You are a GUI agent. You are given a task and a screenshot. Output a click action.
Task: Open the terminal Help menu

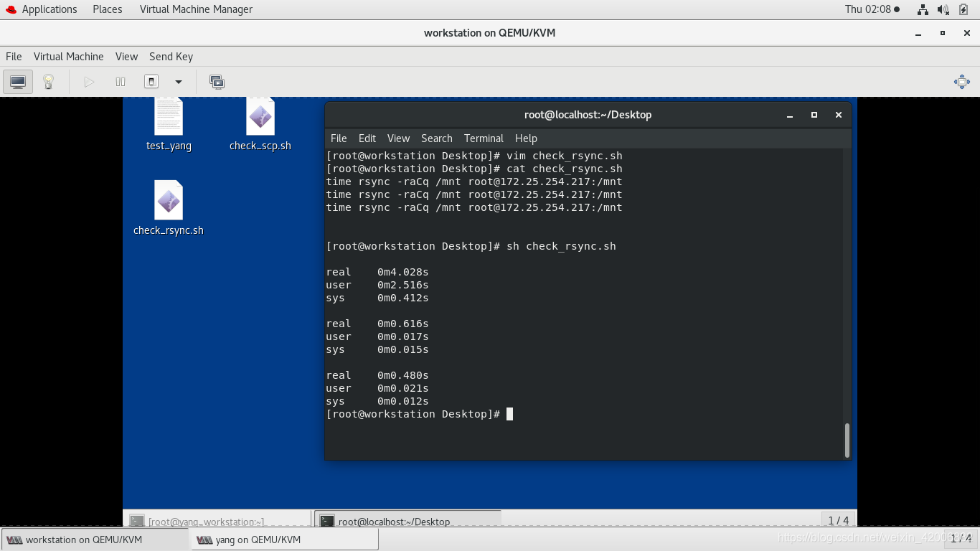[526, 138]
